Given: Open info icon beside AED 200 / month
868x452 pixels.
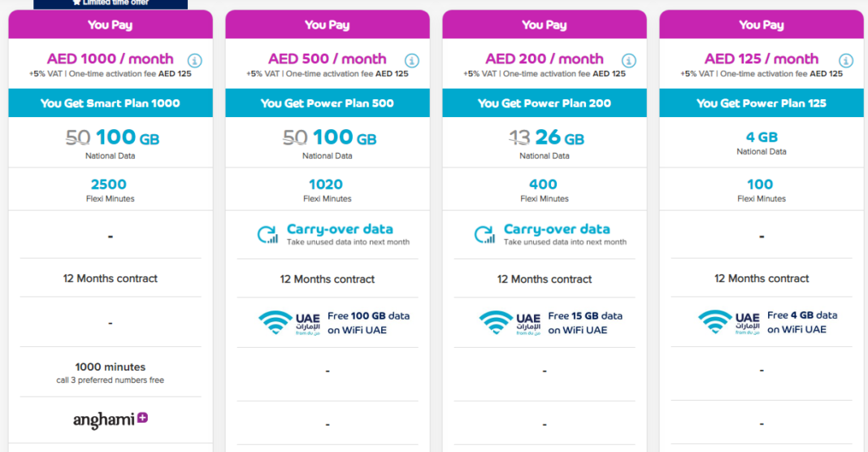Looking at the screenshot, I should (x=628, y=60).
